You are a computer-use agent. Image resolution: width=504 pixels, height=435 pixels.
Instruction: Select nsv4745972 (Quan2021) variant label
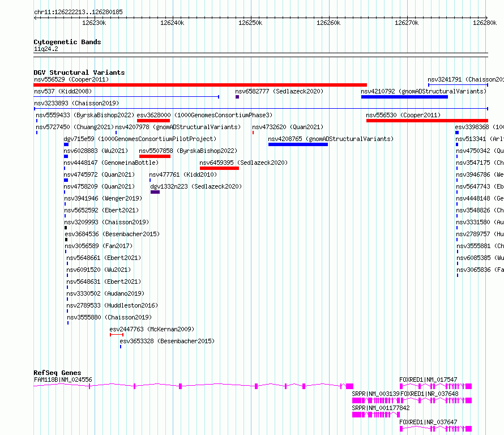click(x=99, y=174)
